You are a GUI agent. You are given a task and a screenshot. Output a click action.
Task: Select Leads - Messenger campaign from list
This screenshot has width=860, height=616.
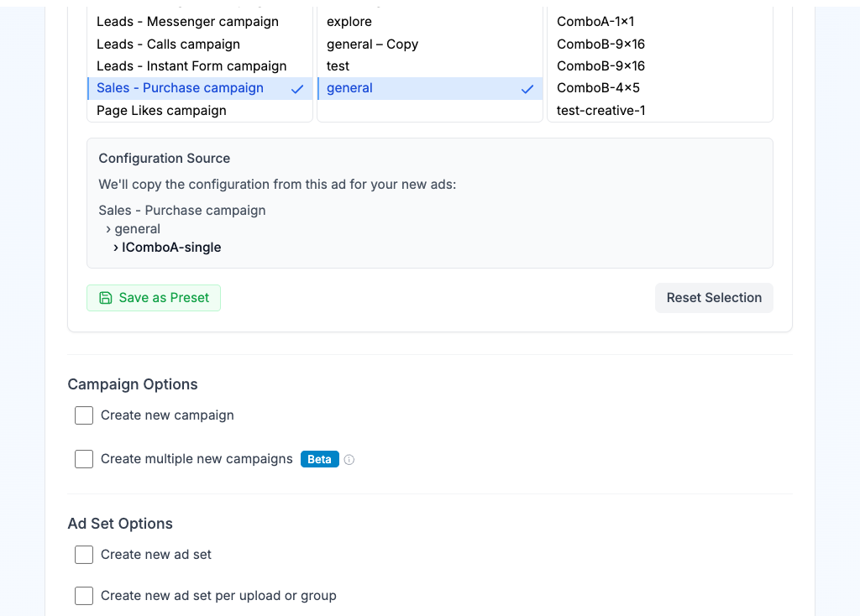click(187, 22)
